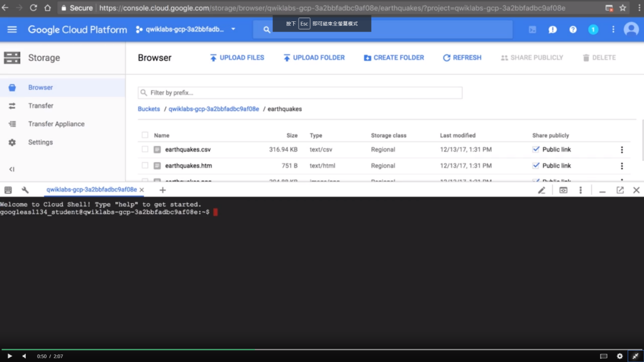Exit full screen in the video player
Image resolution: width=644 pixels, height=362 pixels.
tap(635, 356)
